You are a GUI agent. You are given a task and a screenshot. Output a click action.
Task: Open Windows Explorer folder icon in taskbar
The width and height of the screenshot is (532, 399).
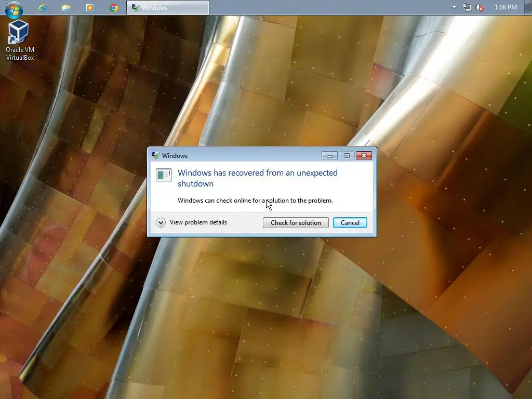[66, 8]
